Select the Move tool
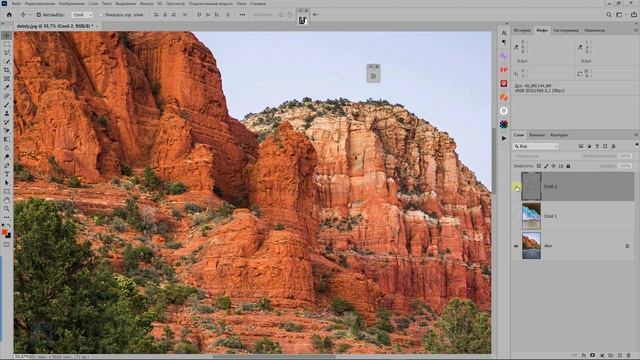 click(7, 36)
